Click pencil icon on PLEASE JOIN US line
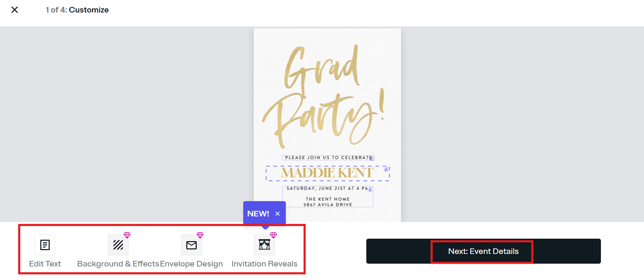The image size is (644, 280). 372,158
